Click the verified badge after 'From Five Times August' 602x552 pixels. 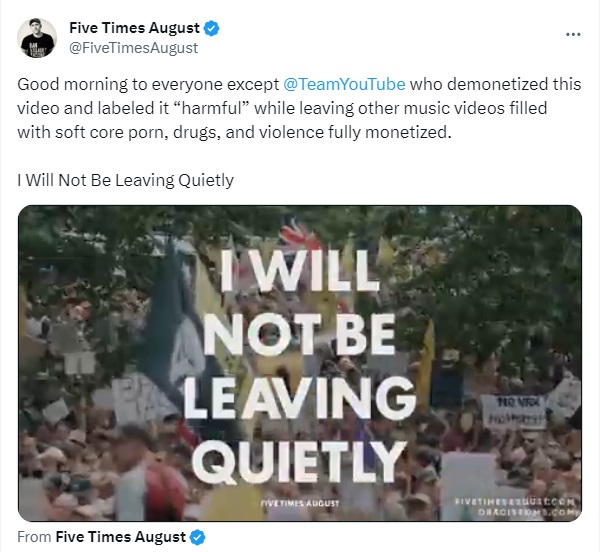[198, 537]
